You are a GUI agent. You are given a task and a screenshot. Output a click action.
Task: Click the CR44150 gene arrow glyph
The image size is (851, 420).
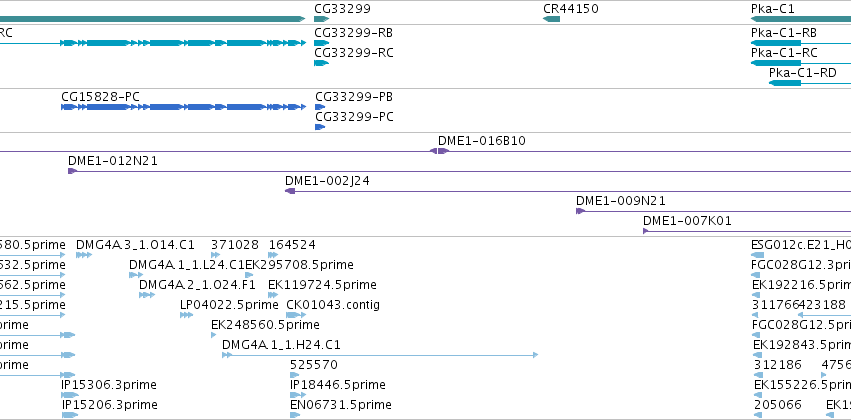tap(551, 19)
